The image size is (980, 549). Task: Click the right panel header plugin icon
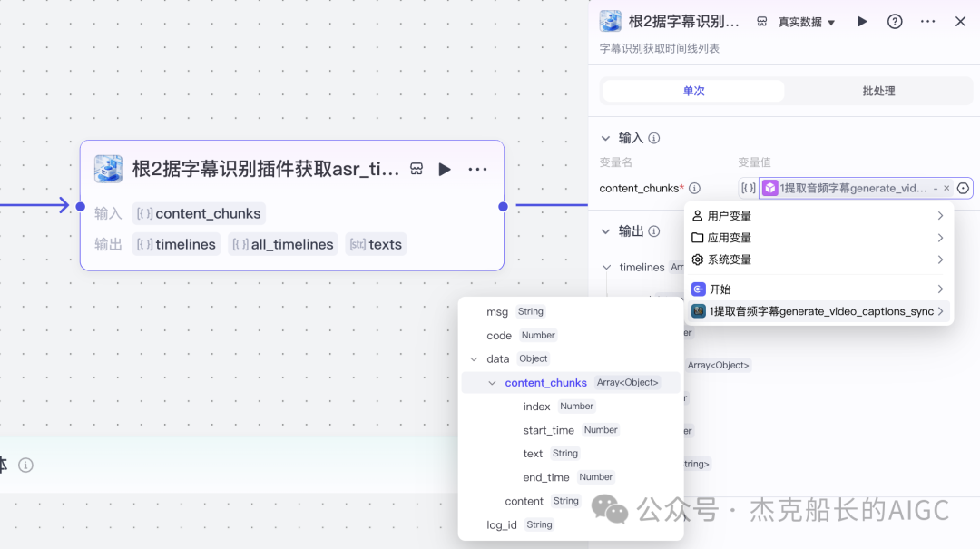point(610,21)
